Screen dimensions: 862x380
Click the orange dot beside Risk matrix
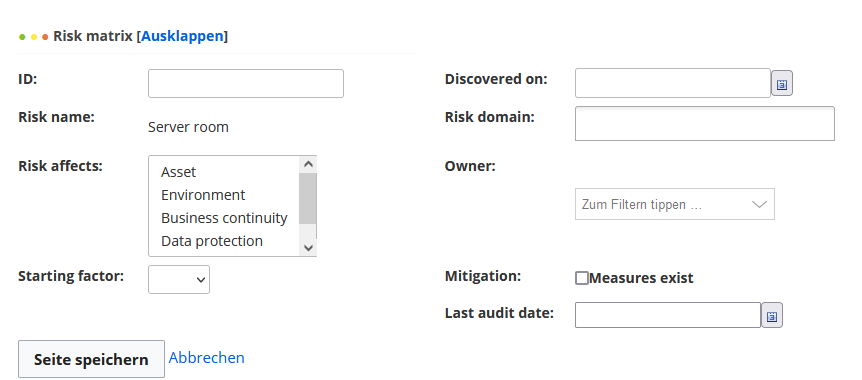(x=45, y=37)
